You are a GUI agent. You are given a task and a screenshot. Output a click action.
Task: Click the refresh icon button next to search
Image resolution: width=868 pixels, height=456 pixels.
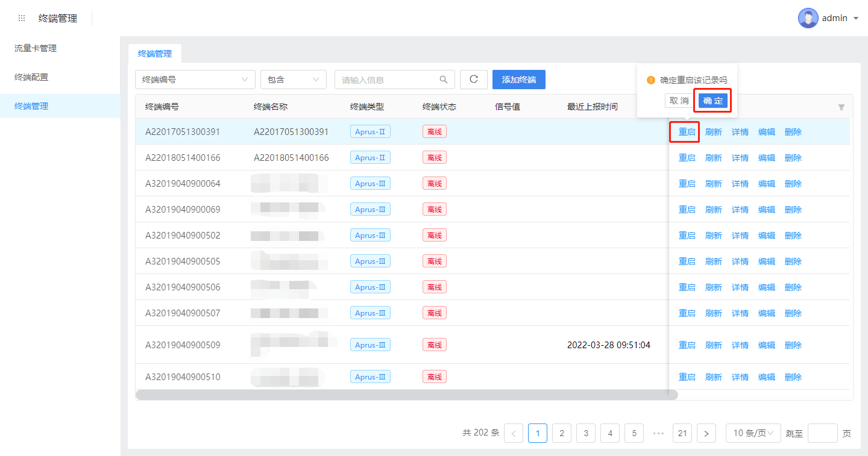point(473,80)
